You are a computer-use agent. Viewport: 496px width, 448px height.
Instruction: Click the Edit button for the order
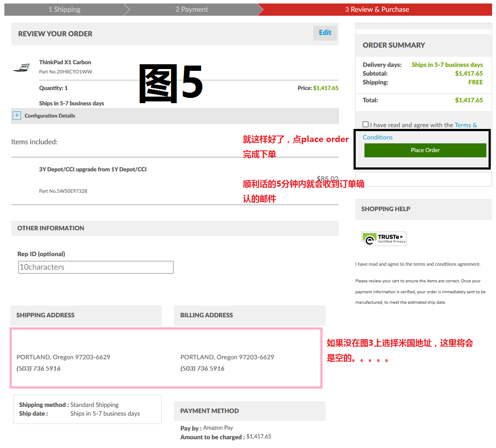tap(325, 33)
